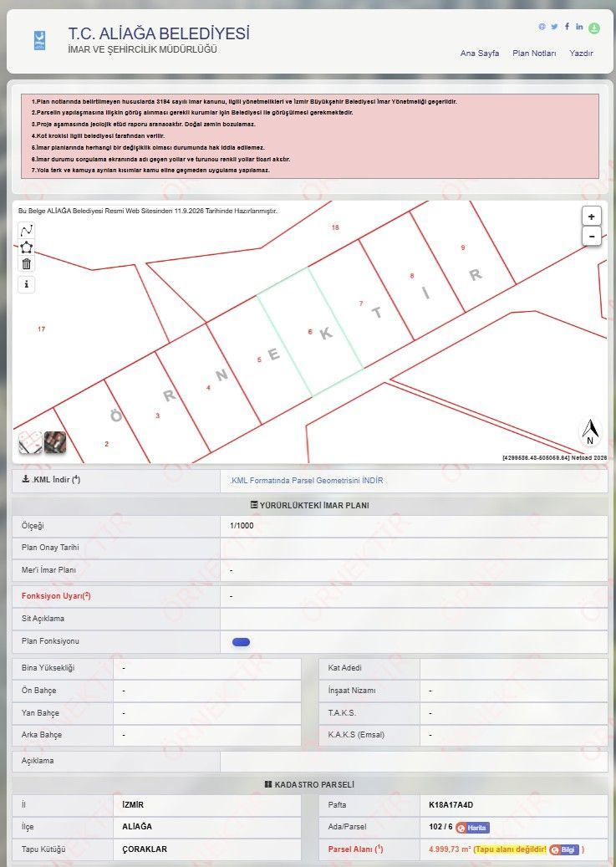Open Plan Notları
The image size is (616, 867).
click(534, 53)
